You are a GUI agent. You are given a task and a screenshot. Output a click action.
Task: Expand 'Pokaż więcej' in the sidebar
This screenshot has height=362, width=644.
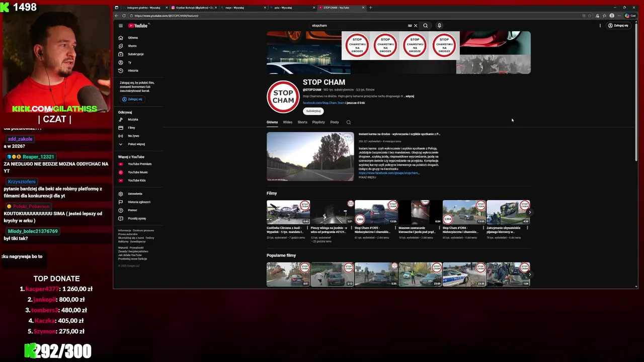point(136,144)
